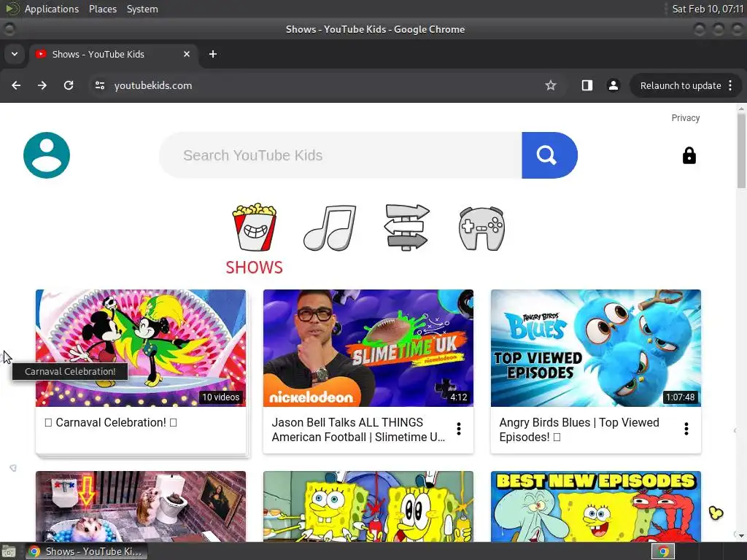Click the SHOWS category label
This screenshot has height=560, width=747.
[x=255, y=267]
